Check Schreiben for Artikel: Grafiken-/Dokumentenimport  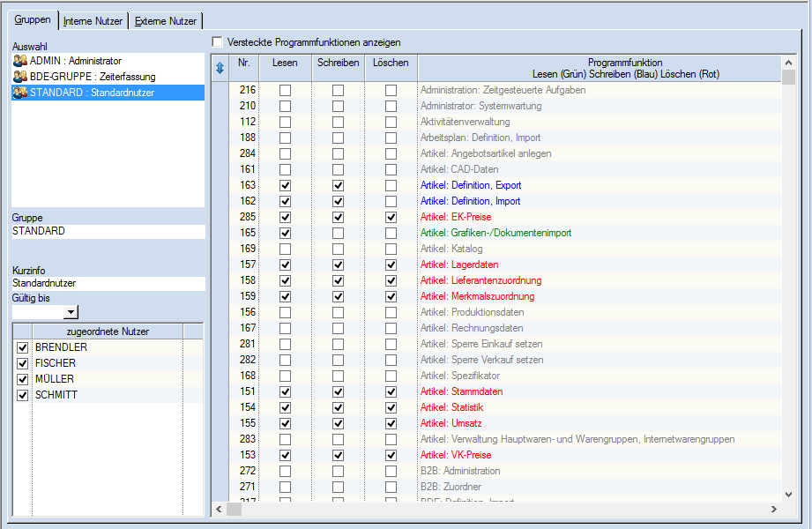(x=338, y=233)
